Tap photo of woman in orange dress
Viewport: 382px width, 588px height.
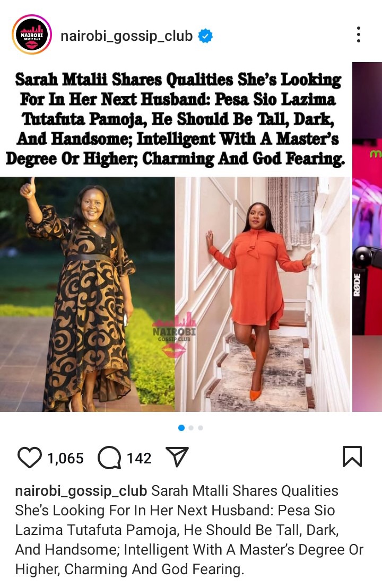262,294
